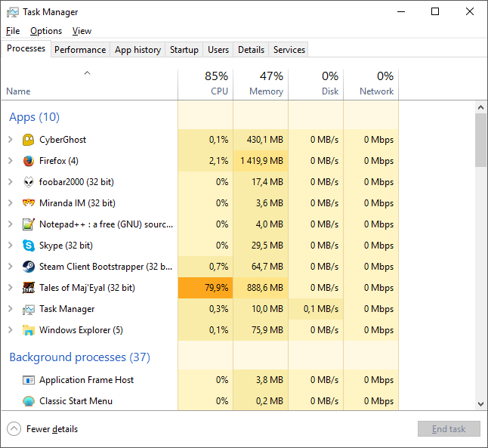Open the Options menu
Image resolution: width=488 pixels, height=448 pixels.
pos(46,31)
